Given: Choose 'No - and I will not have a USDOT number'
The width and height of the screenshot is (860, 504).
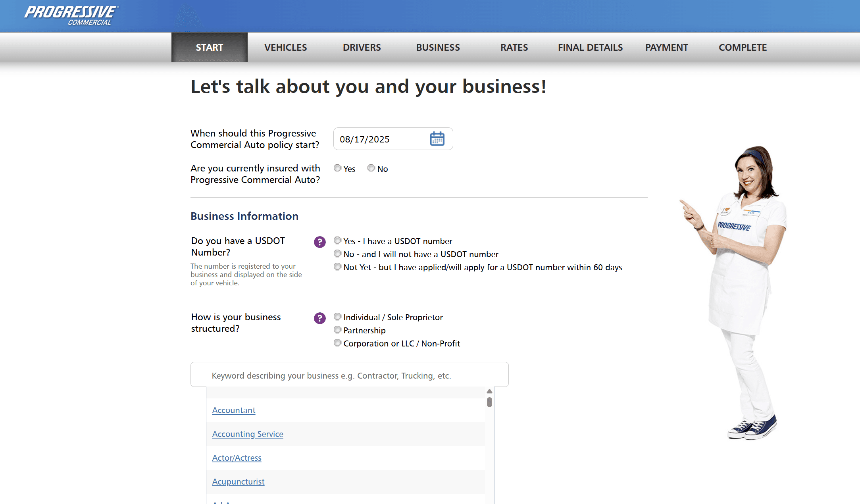Looking at the screenshot, I should click(x=337, y=254).
